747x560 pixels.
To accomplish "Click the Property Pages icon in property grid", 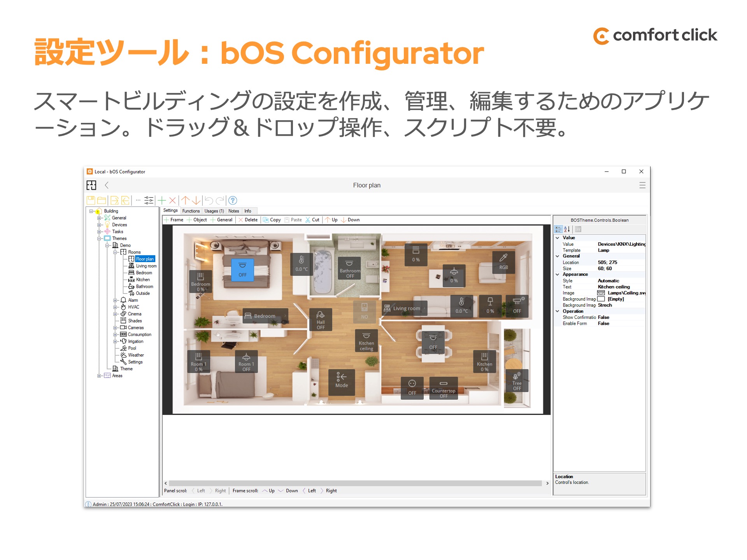I will pyautogui.click(x=578, y=229).
